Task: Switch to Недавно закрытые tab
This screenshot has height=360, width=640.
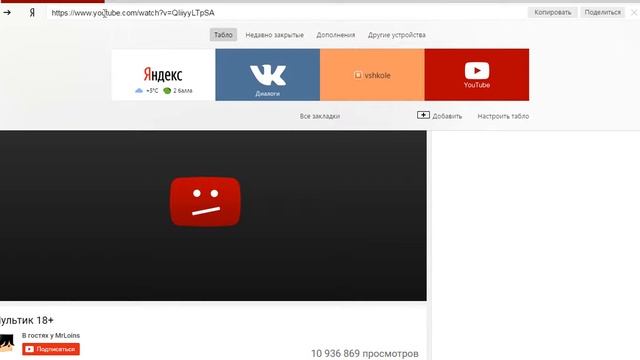Action: pos(274,35)
